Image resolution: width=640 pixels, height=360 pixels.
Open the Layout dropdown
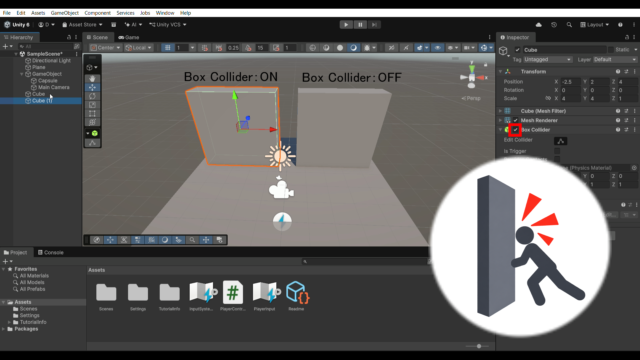pos(594,25)
